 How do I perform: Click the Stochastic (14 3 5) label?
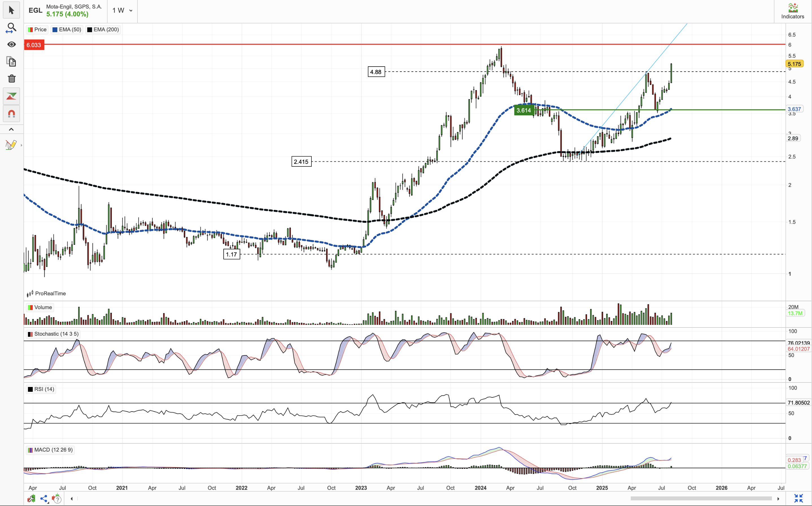pos(56,334)
